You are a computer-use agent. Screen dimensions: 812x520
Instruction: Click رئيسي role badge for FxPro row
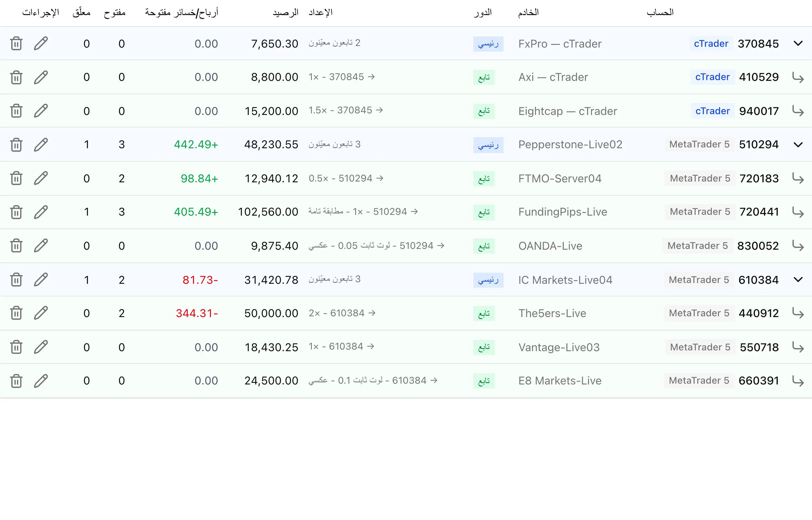pos(488,44)
